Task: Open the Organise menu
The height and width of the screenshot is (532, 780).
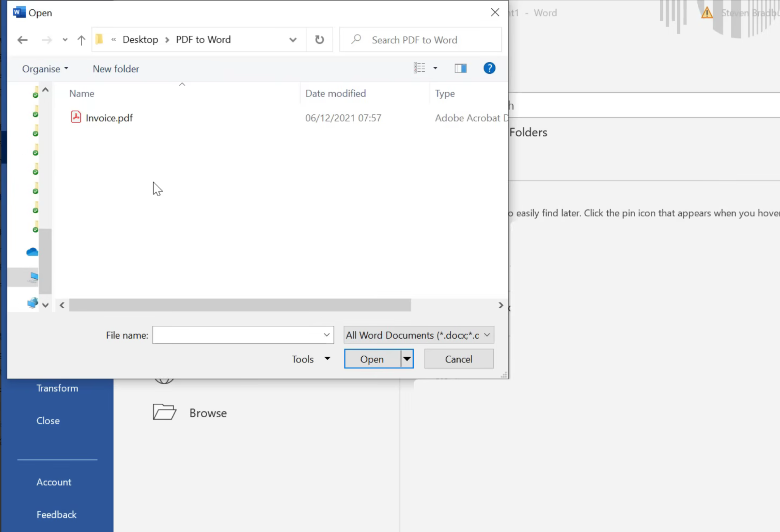Action: (45, 69)
